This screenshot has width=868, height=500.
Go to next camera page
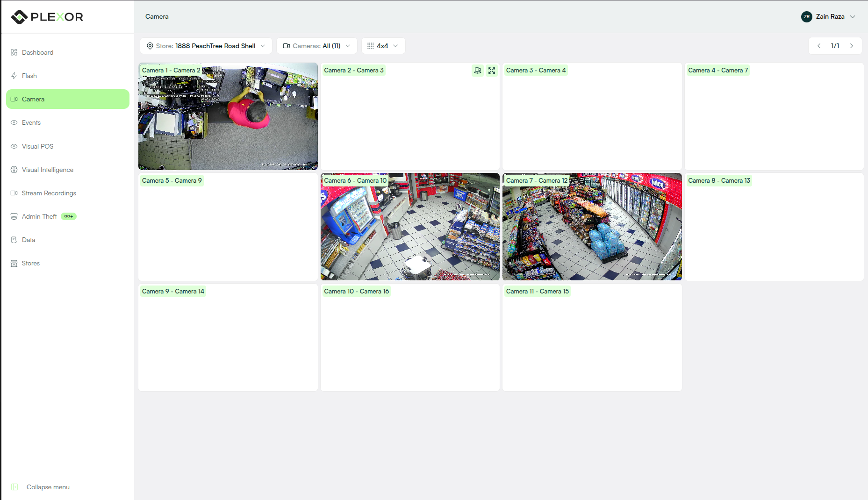[x=852, y=46]
